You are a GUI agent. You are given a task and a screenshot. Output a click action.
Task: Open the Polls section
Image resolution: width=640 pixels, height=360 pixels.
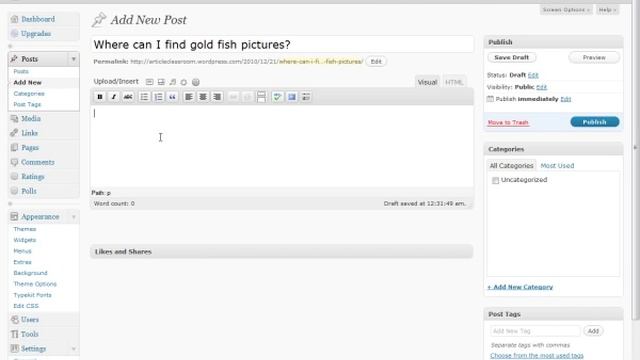[29, 191]
